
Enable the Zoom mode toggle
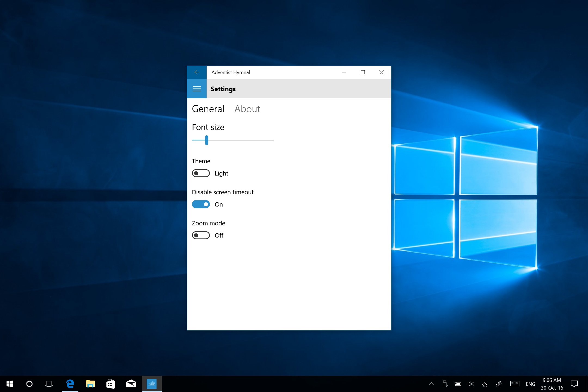coord(201,235)
